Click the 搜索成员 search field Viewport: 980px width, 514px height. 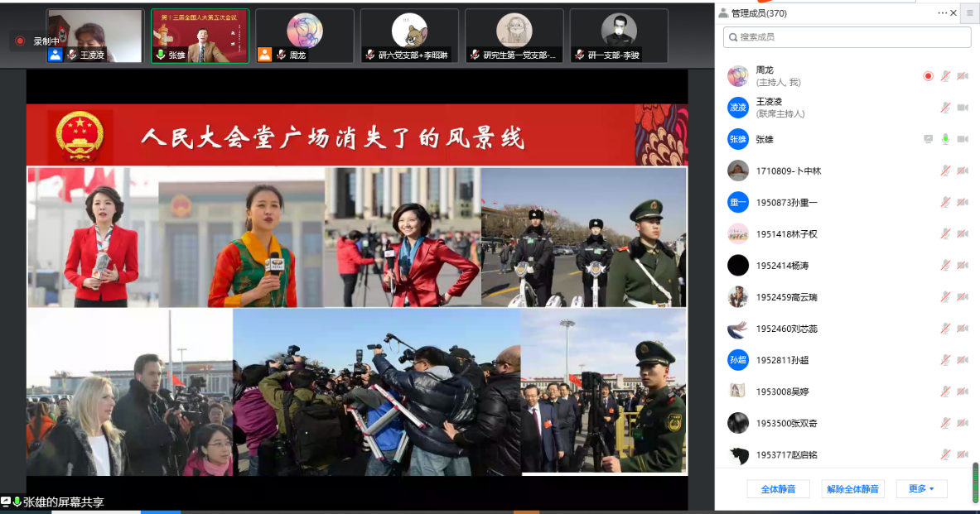coord(837,37)
